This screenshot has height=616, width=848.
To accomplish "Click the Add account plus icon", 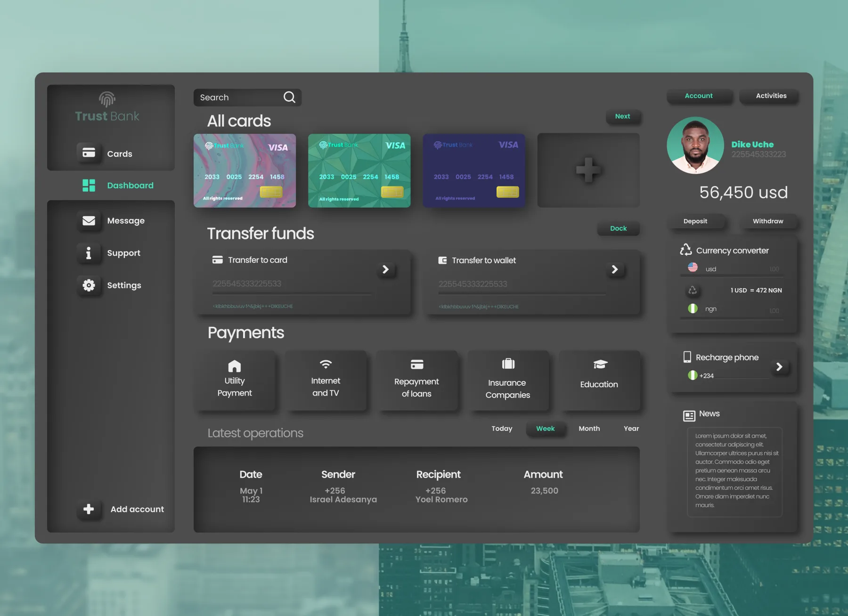I will point(89,509).
